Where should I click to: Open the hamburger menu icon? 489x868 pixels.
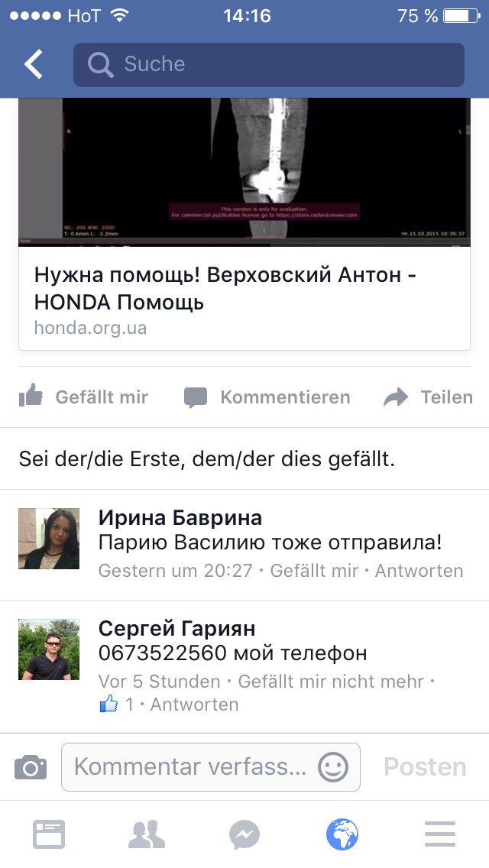[x=440, y=834]
